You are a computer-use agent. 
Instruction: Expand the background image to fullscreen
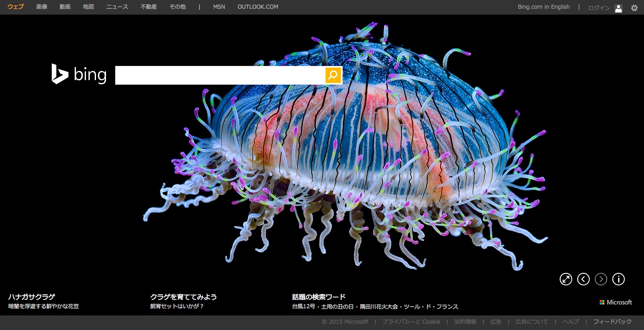click(566, 279)
